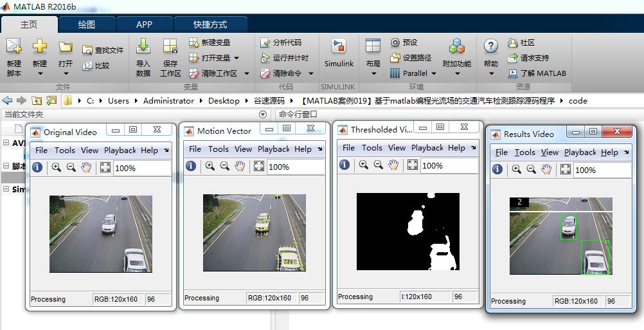The width and height of the screenshot is (644, 330).
Task: Open 清除工作区 dropdown arrow
Action: (x=247, y=73)
